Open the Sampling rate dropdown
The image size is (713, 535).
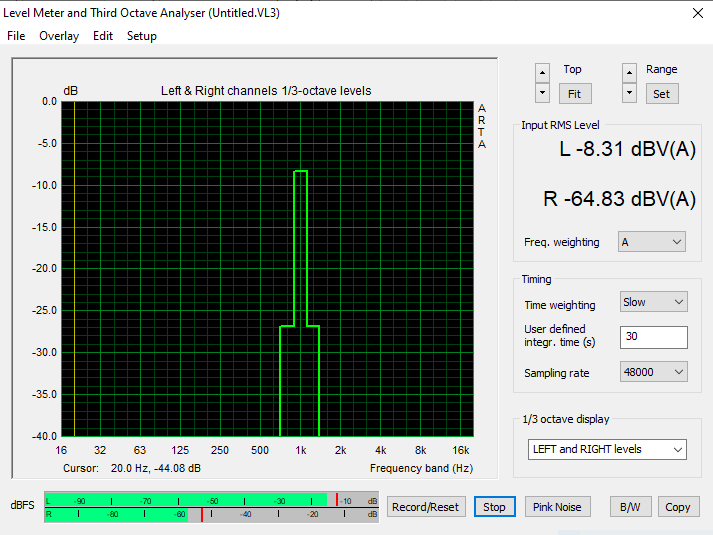point(652,372)
